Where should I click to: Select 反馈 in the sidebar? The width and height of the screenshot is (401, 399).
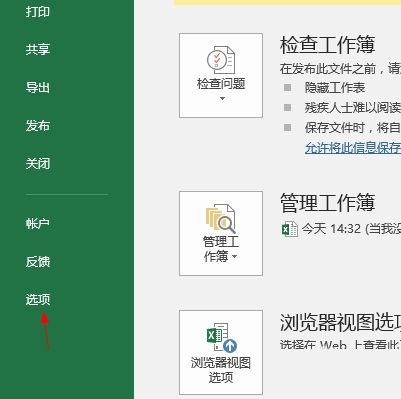coord(38,262)
